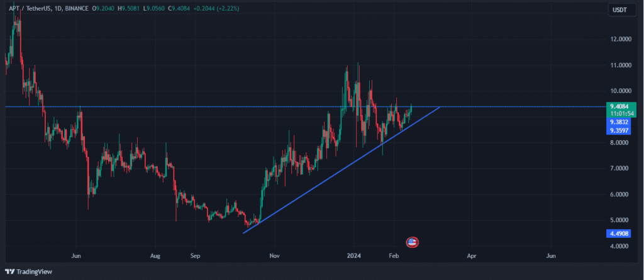This screenshot has width=644, height=280.
Task: Click the Jun label nearest the Aug label
Action: [76, 256]
